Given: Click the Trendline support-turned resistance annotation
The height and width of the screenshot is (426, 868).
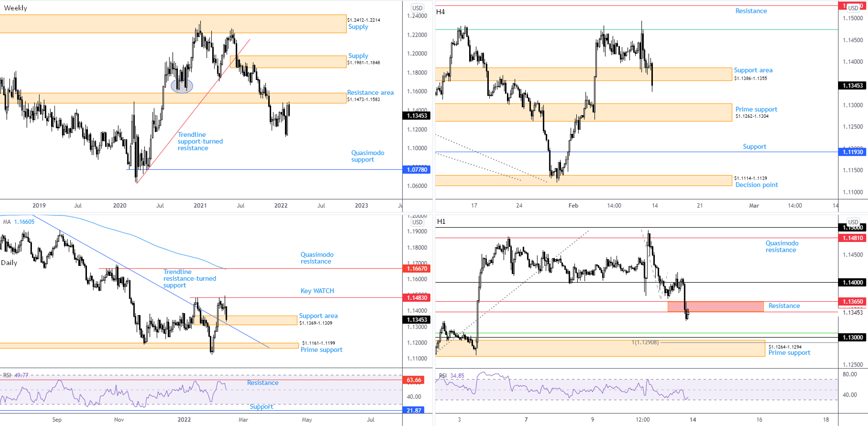Looking at the screenshot, I should click(200, 141).
